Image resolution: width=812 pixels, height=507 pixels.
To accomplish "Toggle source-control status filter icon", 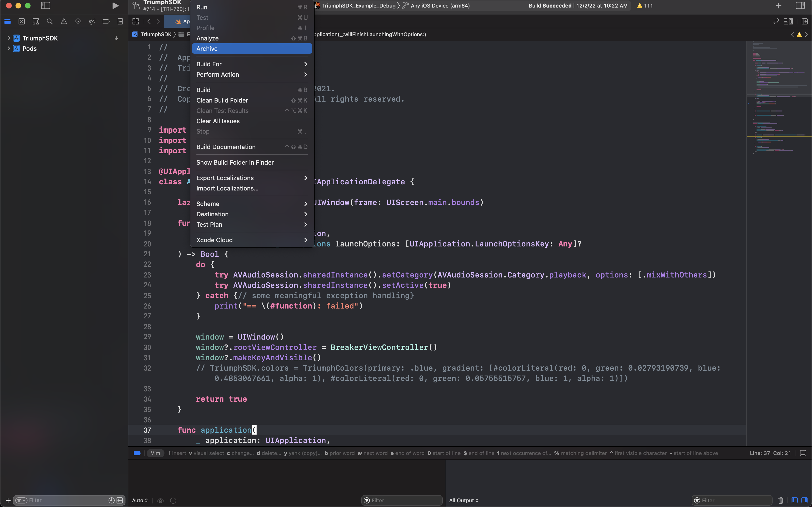I will click(120, 500).
